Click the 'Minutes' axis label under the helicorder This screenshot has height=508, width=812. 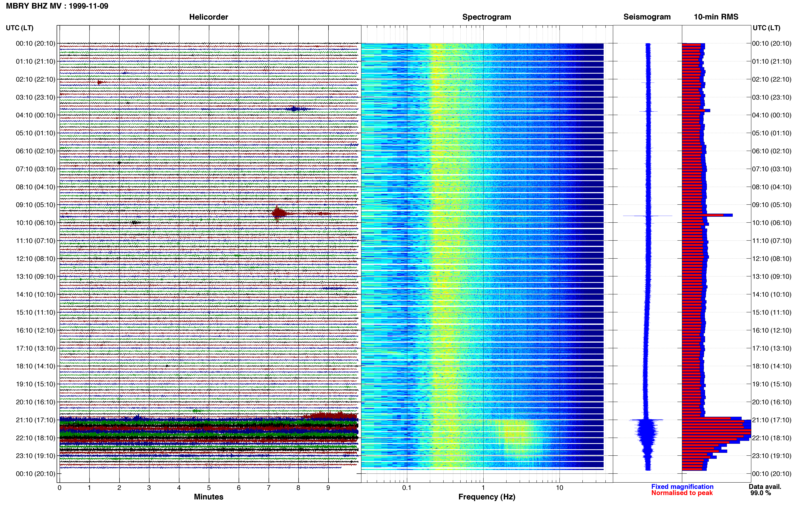[209, 497]
